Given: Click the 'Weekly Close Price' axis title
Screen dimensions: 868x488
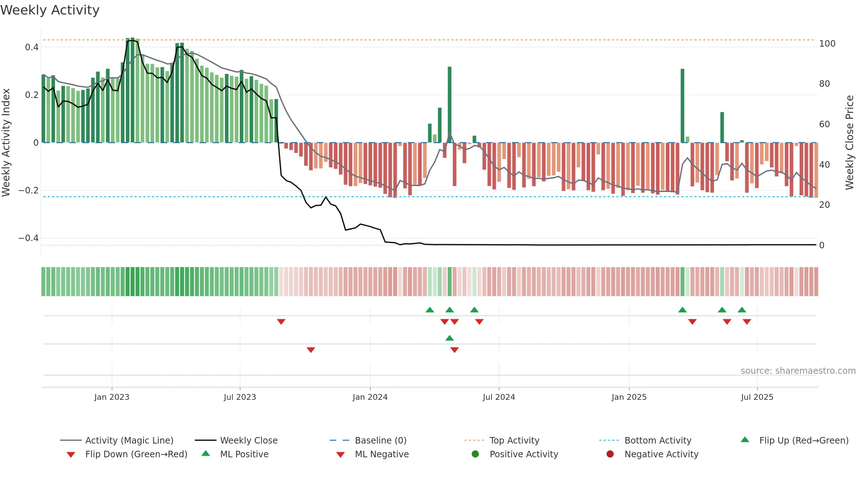Looking at the screenshot, I should pos(849,142).
